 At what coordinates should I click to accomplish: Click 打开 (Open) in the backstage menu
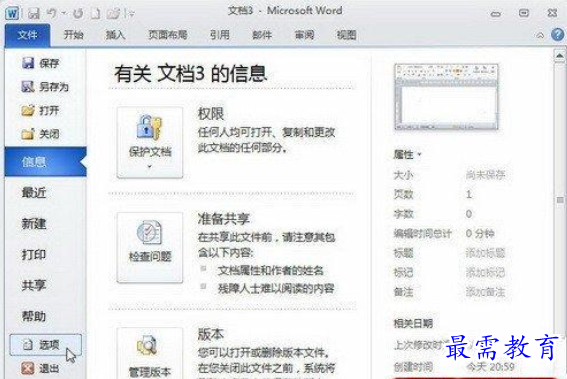40,110
